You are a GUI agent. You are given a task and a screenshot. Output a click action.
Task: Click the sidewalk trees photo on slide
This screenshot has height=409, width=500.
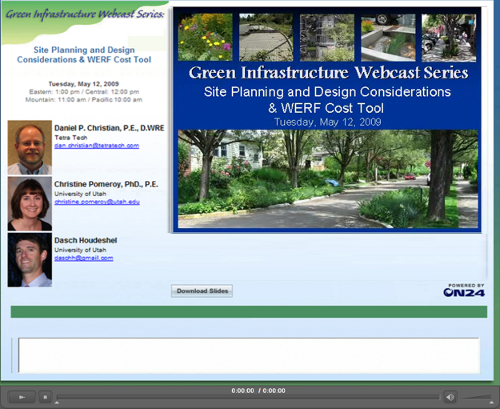pyautogui.click(x=449, y=38)
